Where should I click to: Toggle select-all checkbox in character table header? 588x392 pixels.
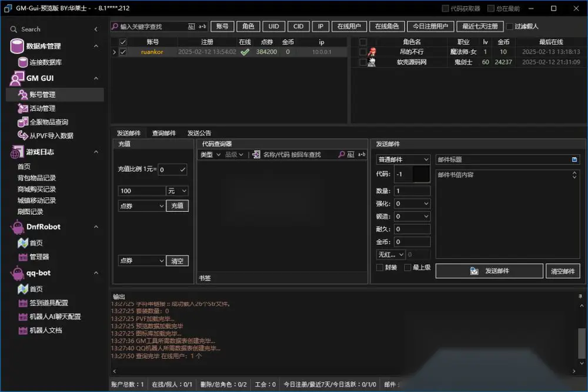[363, 42]
